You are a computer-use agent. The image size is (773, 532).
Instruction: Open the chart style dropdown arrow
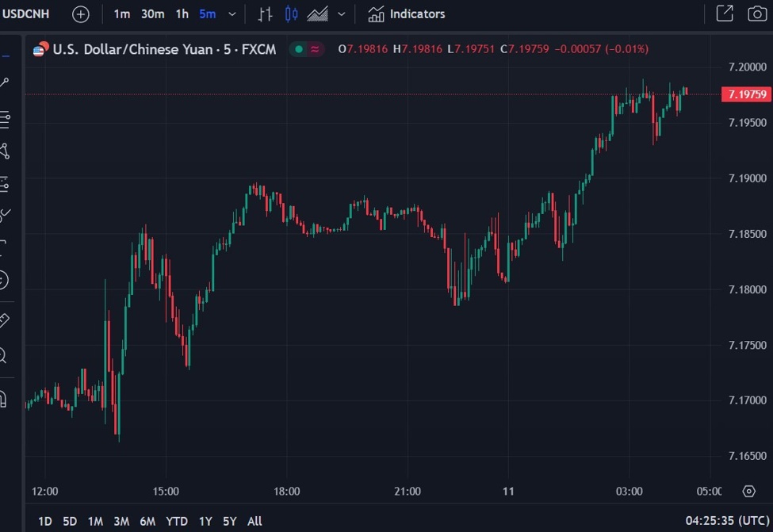pos(341,13)
